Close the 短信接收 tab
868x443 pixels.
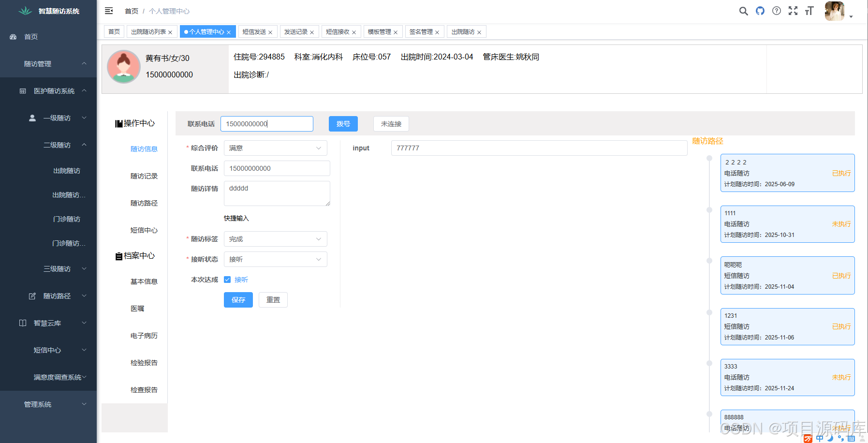tap(354, 32)
